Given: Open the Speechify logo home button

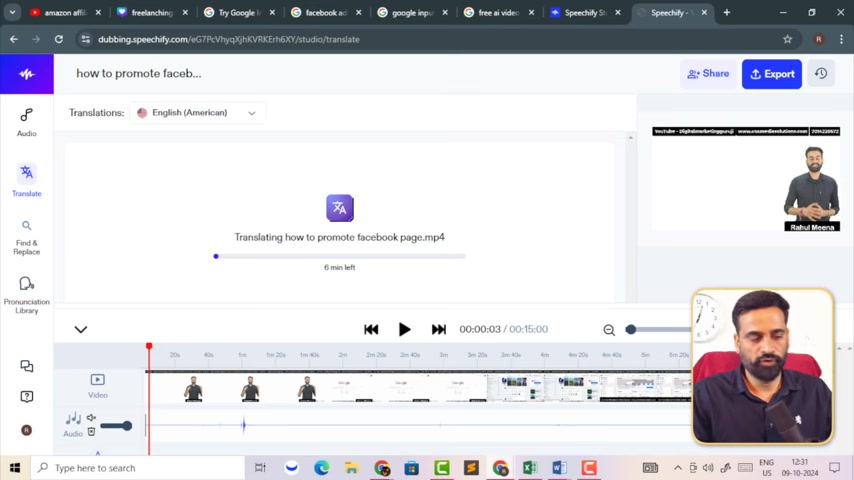Looking at the screenshot, I should coord(27,74).
